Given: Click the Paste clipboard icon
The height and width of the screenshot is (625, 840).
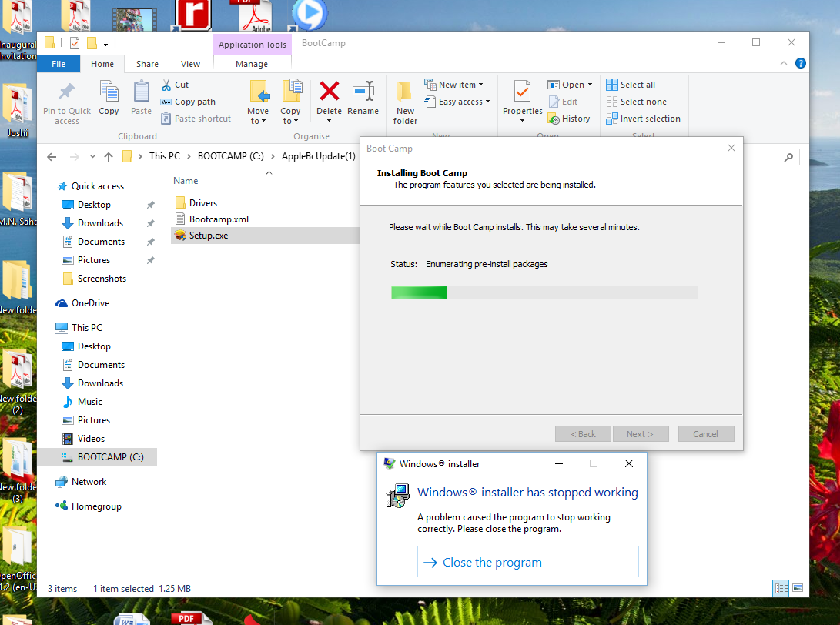Looking at the screenshot, I should coord(142,91).
